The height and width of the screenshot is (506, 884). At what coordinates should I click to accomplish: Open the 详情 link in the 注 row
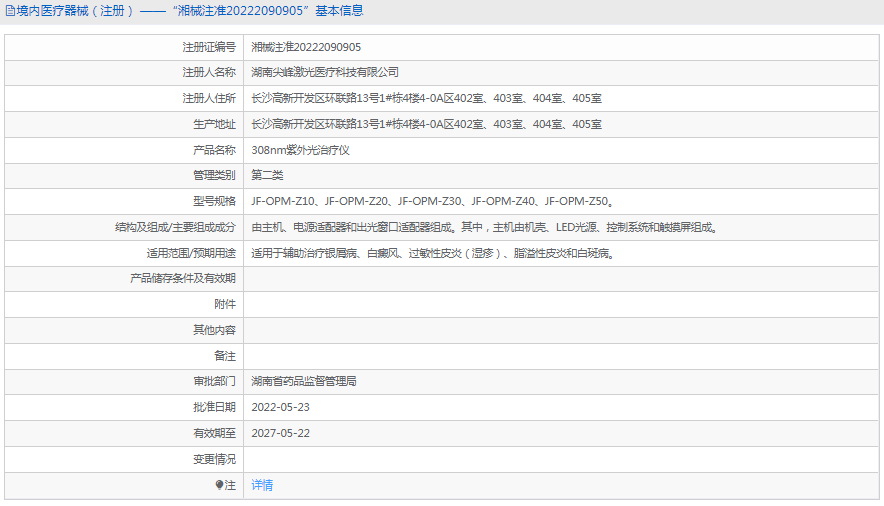pyautogui.click(x=262, y=485)
